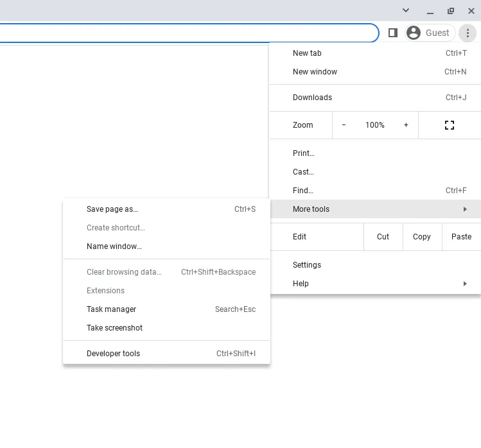
Task: Open the tab search chevron in title bar
Action: tap(405, 10)
